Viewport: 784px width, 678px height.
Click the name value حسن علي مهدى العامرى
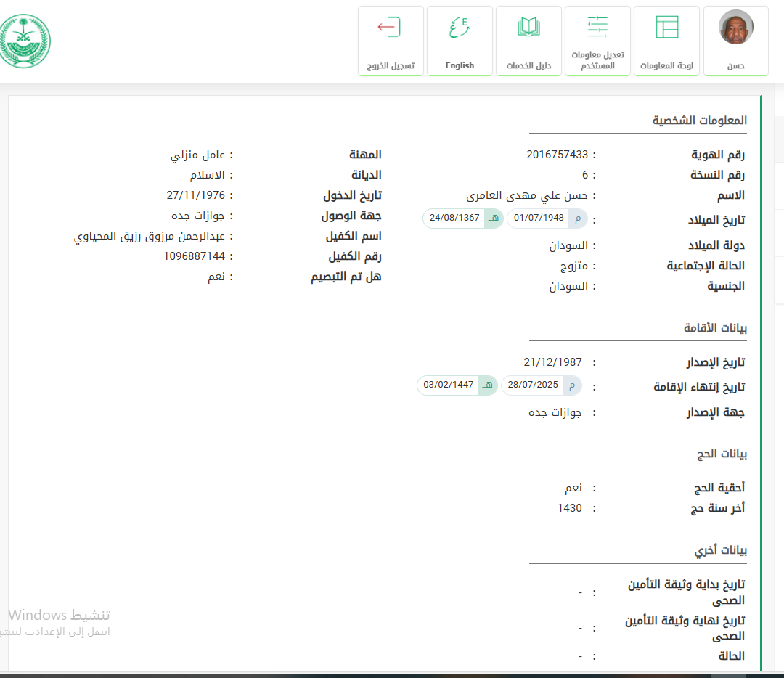(x=527, y=195)
